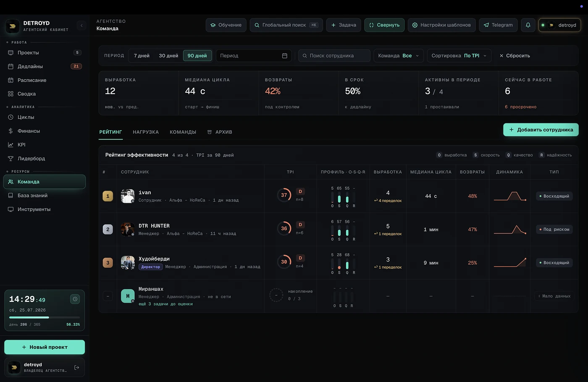588x382 pixels.
Task: Click the Период date field
Action: [x=254, y=55]
